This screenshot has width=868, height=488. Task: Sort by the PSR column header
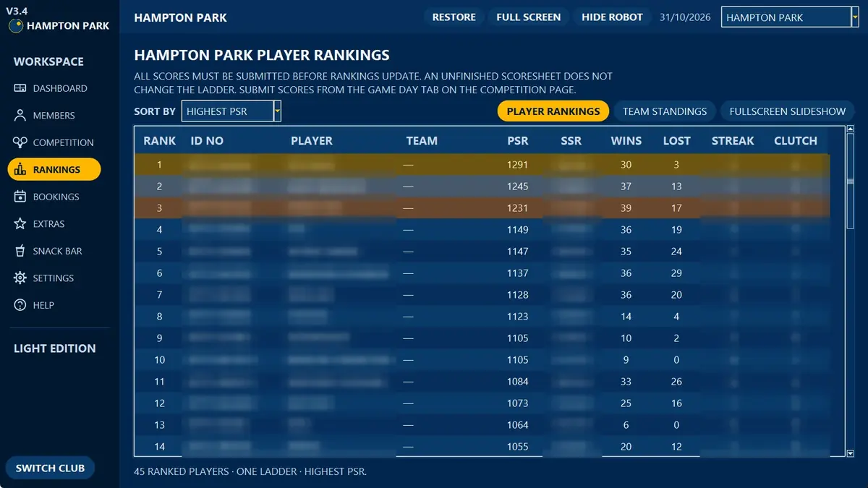[x=518, y=141]
